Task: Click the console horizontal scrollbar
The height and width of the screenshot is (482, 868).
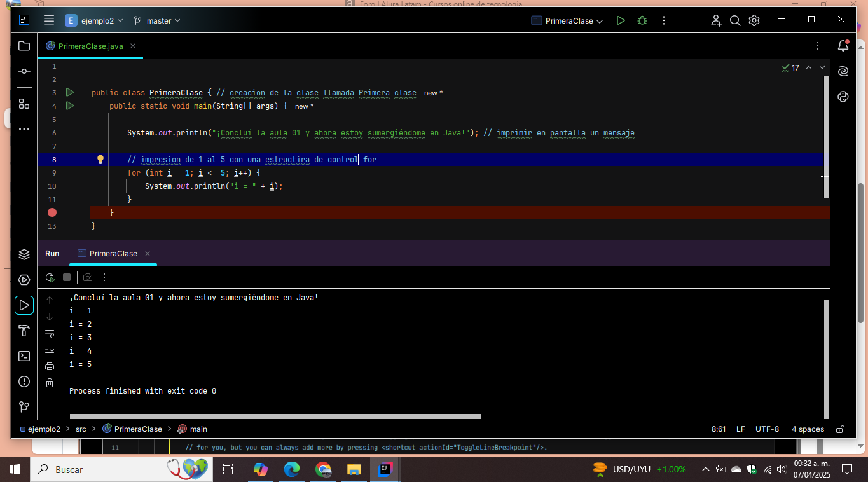Action: click(x=275, y=417)
